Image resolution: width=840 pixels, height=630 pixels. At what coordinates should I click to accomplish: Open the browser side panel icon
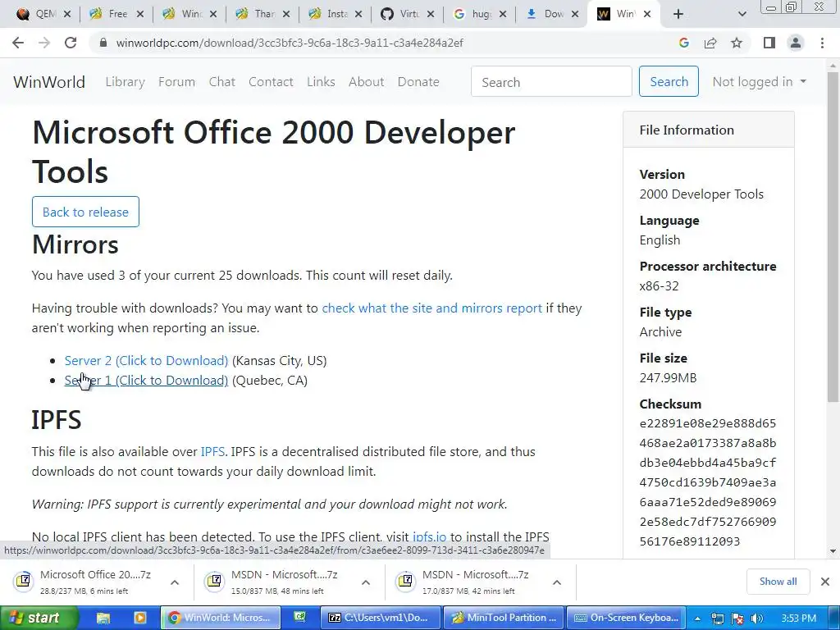click(x=769, y=43)
